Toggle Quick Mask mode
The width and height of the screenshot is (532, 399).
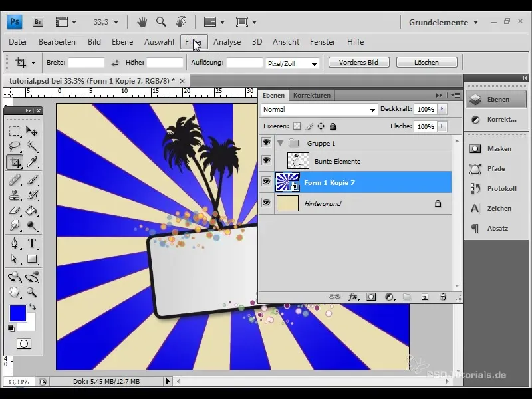pyautogui.click(x=24, y=344)
